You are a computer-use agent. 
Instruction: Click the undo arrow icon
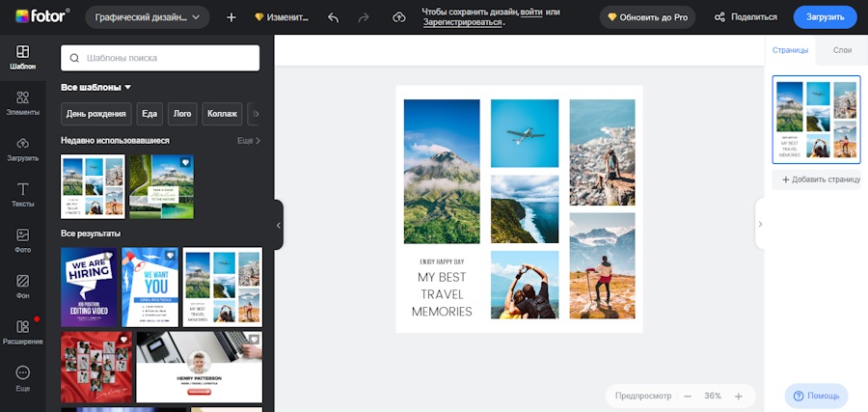click(334, 17)
